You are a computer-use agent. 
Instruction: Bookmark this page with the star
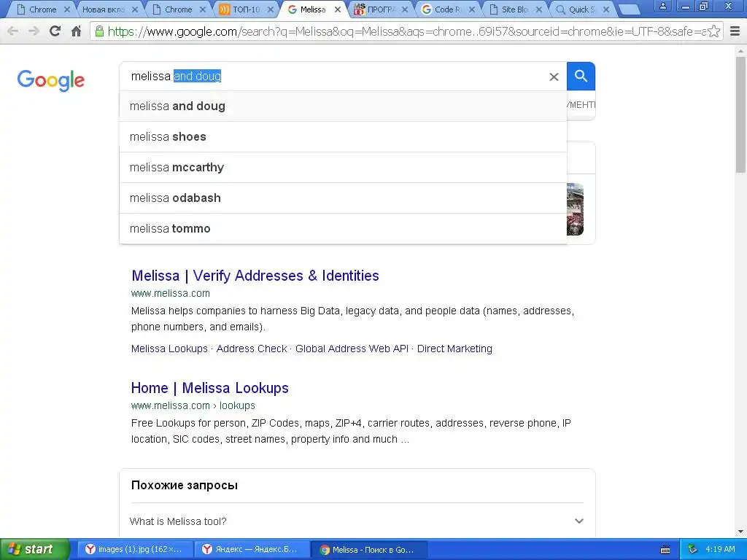coord(713,31)
